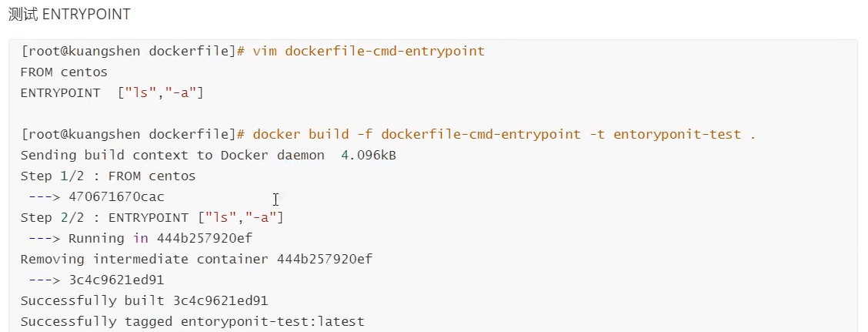Click the "Running in 444b257920ef" line
Image resolution: width=868 pixels, height=332 pixels.
160,238
